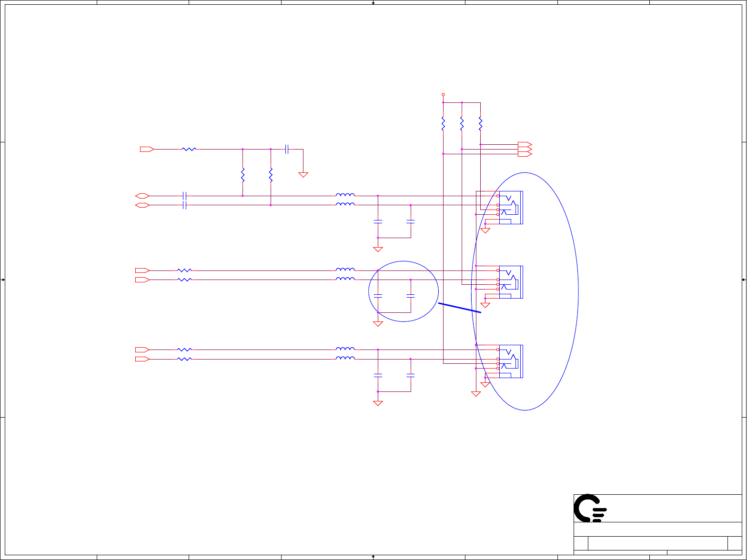Viewport: 747px width, 560px height.
Task: Select the upper input port of the middle channel
Action: tap(142, 270)
